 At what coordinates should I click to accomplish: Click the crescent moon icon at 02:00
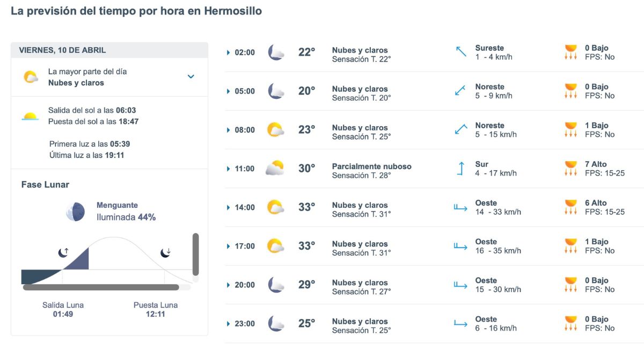tap(275, 52)
